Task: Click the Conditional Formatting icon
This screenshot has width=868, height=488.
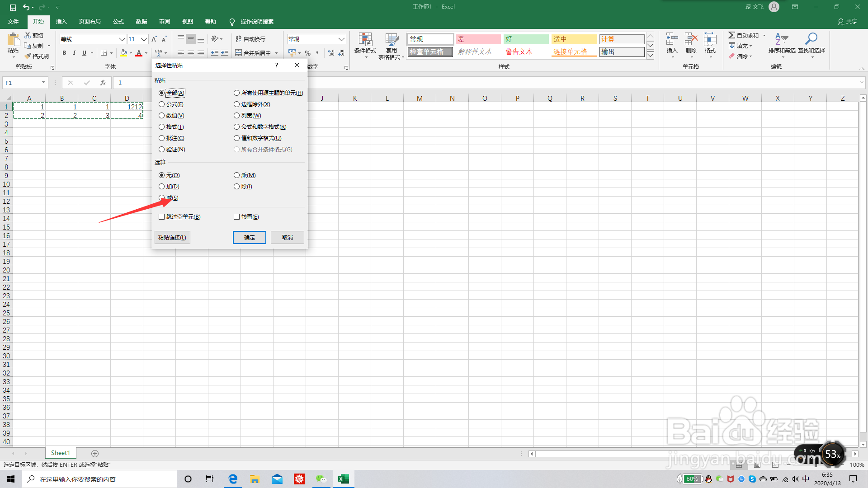Action: point(365,40)
